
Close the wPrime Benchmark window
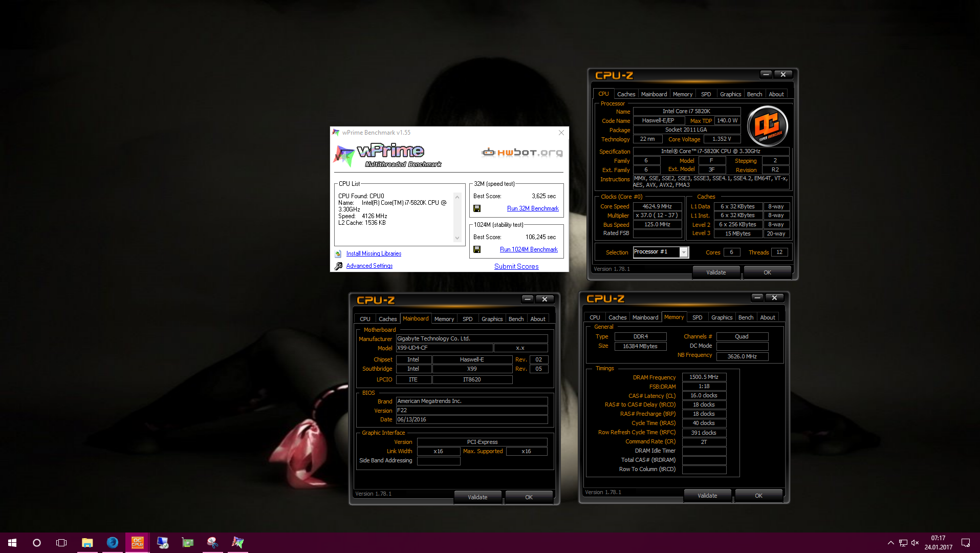coord(561,133)
